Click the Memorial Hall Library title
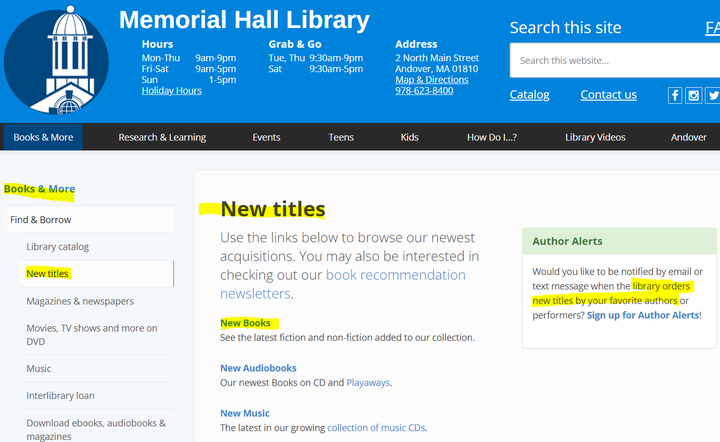Viewport: 720px width, 442px height. click(x=244, y=20)
